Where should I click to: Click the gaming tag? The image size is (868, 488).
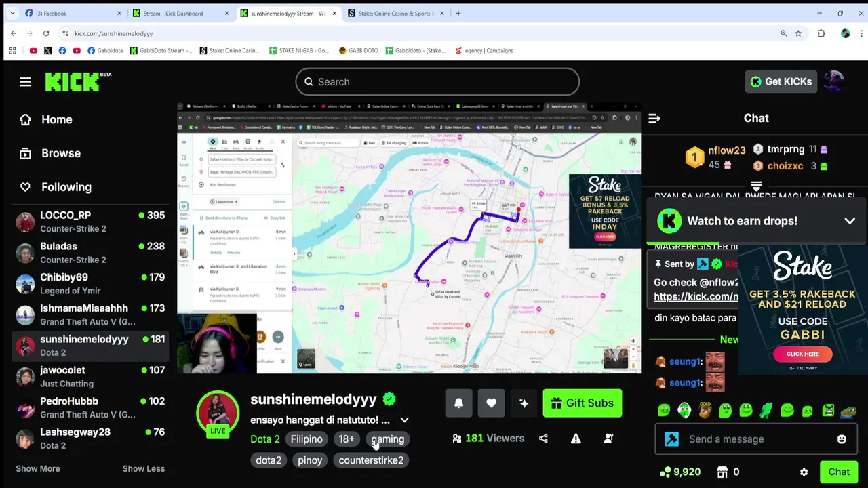click(x=388, y=439)
